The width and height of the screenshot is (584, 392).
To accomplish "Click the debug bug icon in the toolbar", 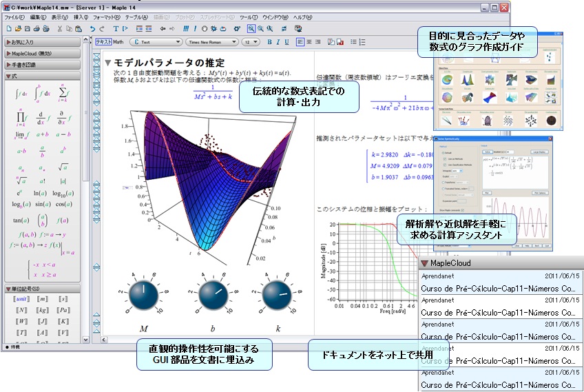I will (213, 29).
